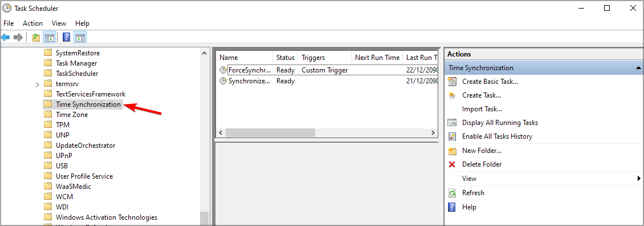Click the Up one level folder icon
The image size is (644, 226).
point(36,38)
